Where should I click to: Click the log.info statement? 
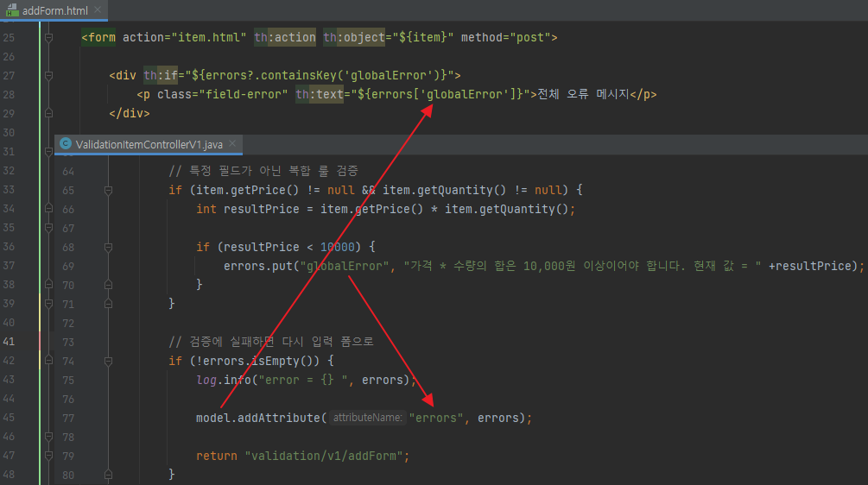click(x=306, y=380)
